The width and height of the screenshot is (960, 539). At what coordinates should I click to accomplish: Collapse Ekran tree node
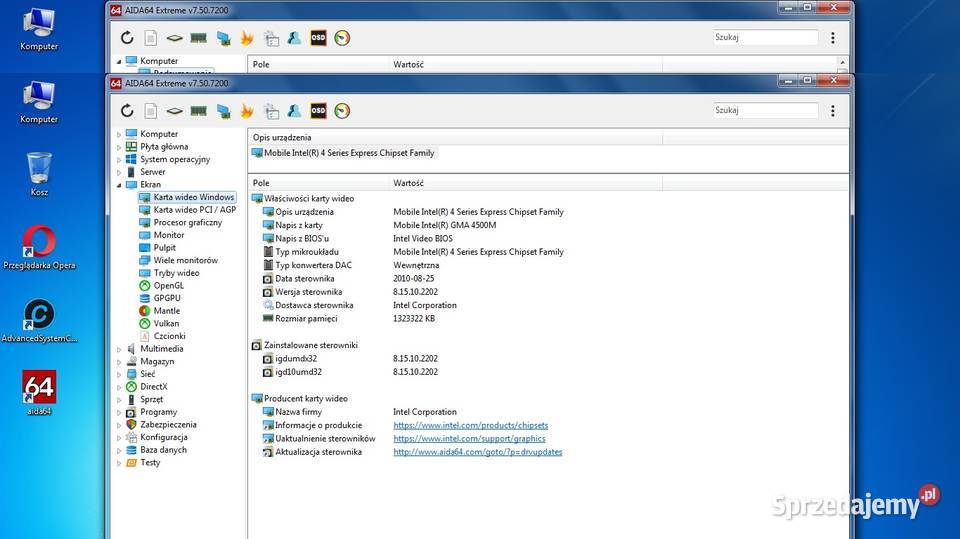click(119, 185)
